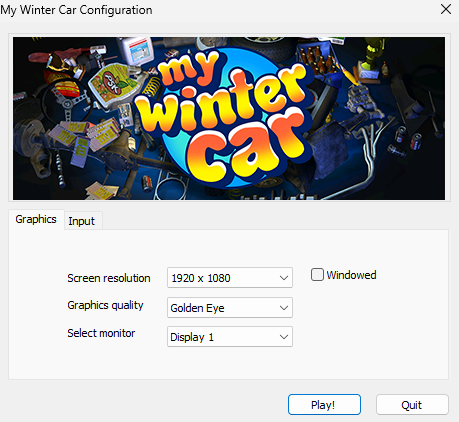Click the arrow on the 1920 x 1080 box

(284, 278)
